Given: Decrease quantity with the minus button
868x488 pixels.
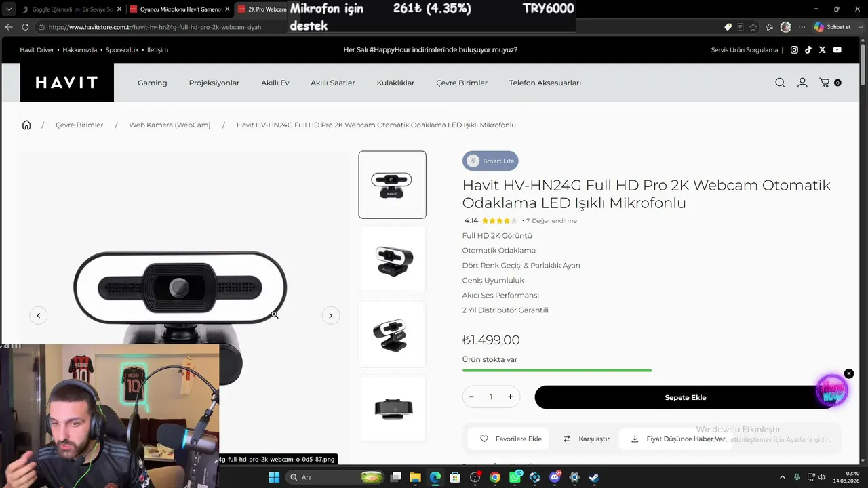Looking at the screenshot, I should [x=471, y=396].
